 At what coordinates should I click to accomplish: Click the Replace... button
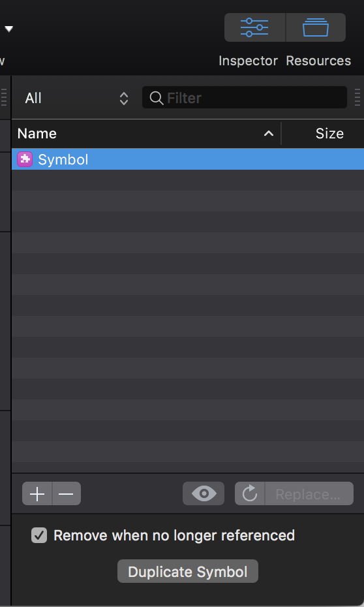click(x=309, y=493)
